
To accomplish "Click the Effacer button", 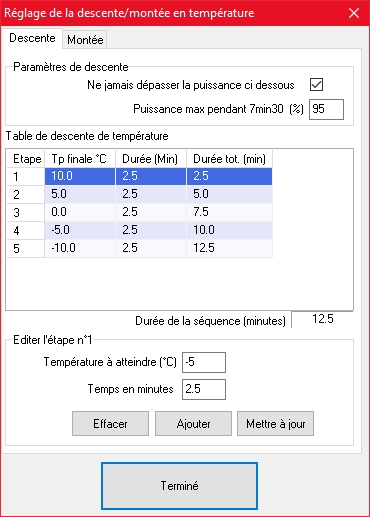I will (110, 424).
